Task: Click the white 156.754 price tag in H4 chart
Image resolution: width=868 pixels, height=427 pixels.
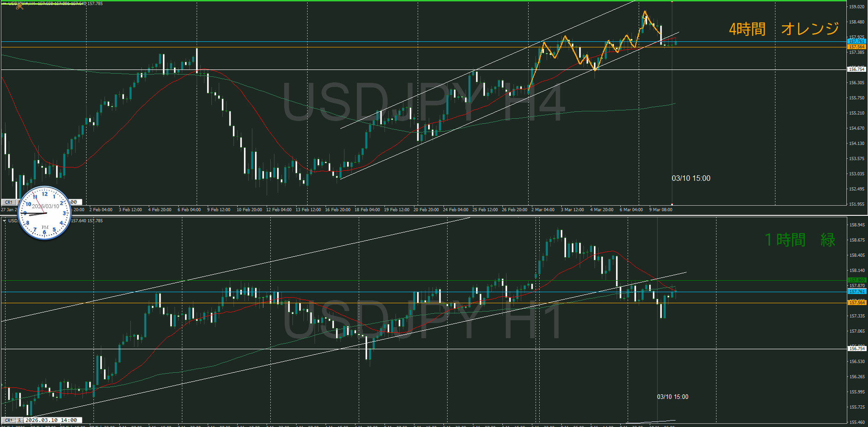Action: [856, 69]
